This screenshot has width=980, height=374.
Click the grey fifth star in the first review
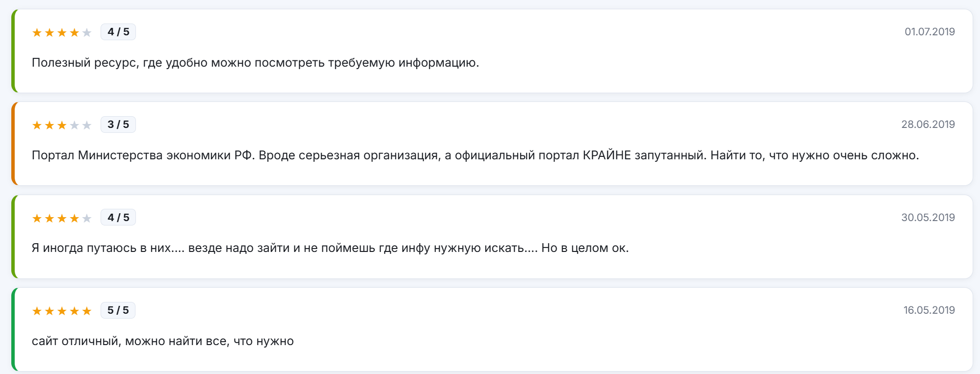[x=87, y=32]
